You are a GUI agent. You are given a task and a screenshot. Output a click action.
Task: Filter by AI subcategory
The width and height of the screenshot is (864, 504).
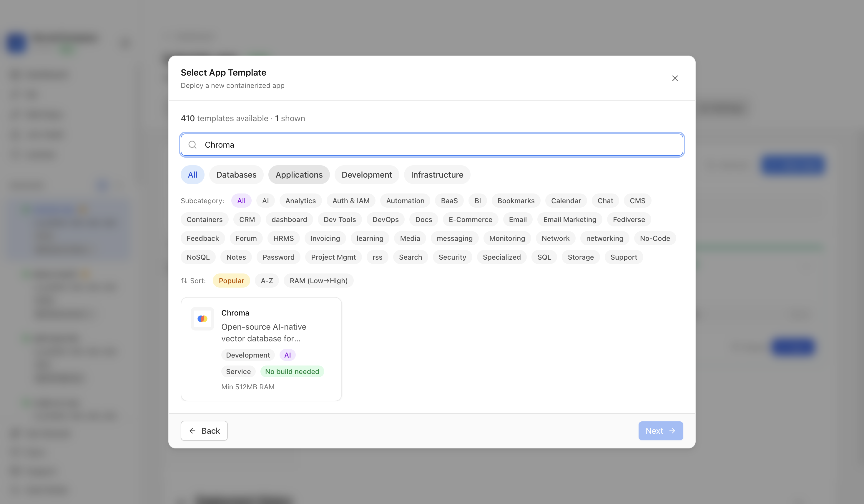265,201
